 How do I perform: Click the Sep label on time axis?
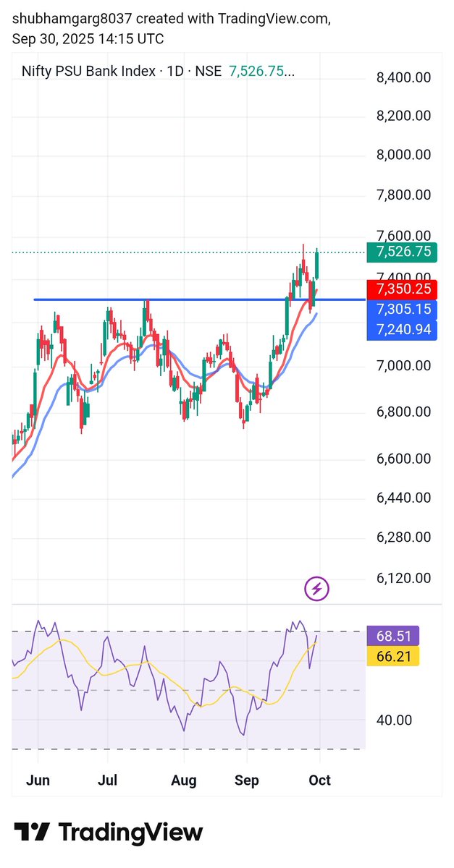247,780
